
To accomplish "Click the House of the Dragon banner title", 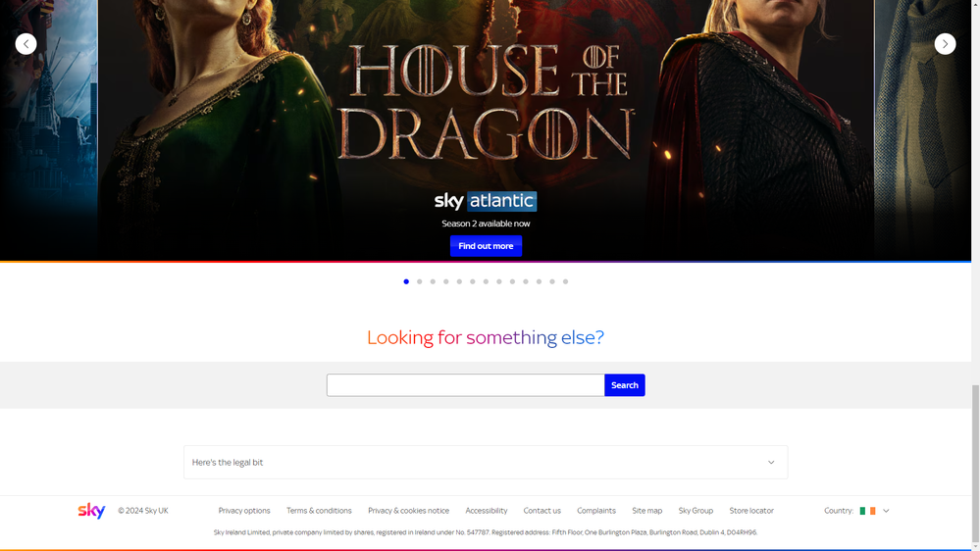I will click(486, 102).
